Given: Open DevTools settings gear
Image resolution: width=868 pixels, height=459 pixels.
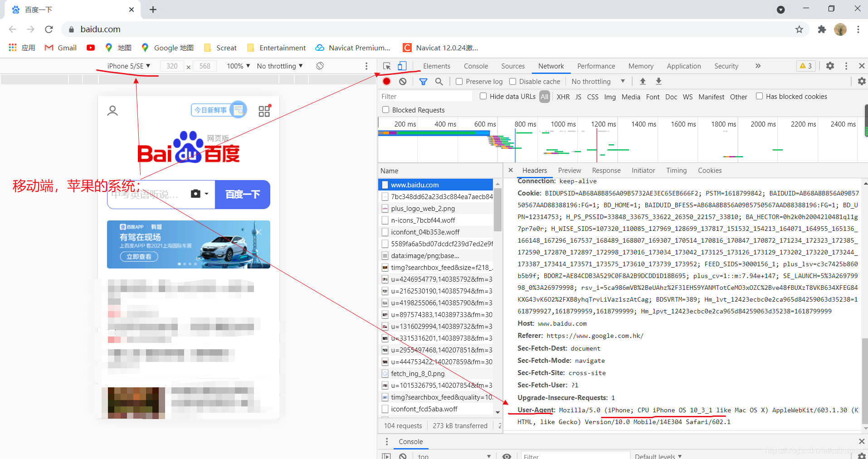Looking at the screenshot, I should (830, 66).
